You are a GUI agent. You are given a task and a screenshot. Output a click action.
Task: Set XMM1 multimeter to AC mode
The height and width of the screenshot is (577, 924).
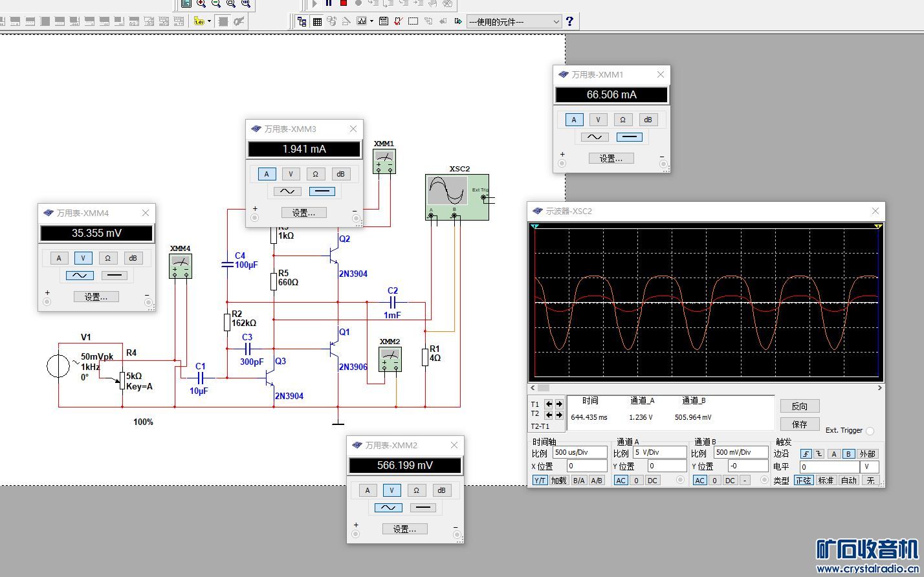(x=594, y=137)
